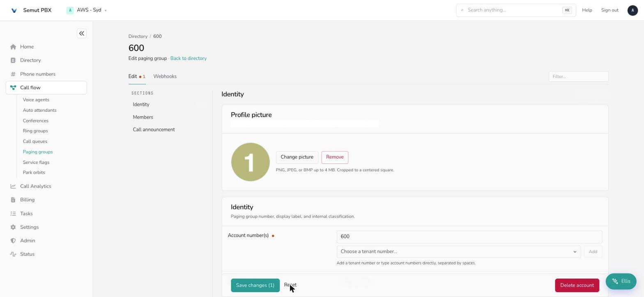Focus the Account number(s) input field

click(469, 237)
